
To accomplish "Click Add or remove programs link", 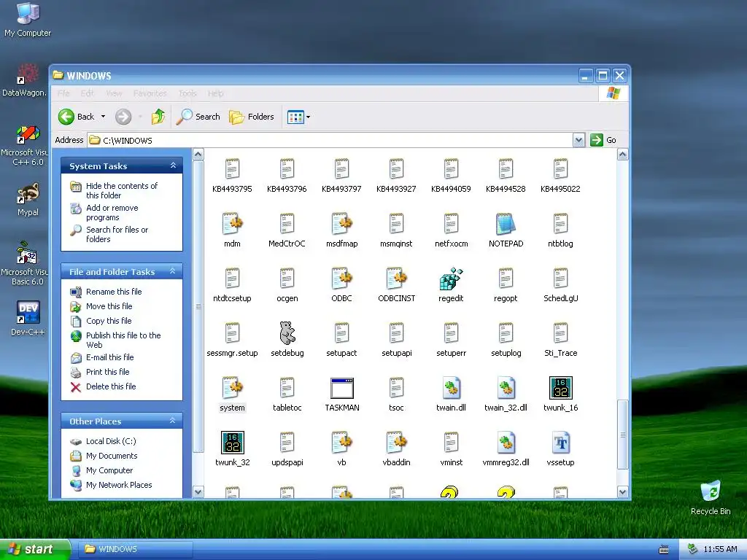I will (x=112, y=212).
